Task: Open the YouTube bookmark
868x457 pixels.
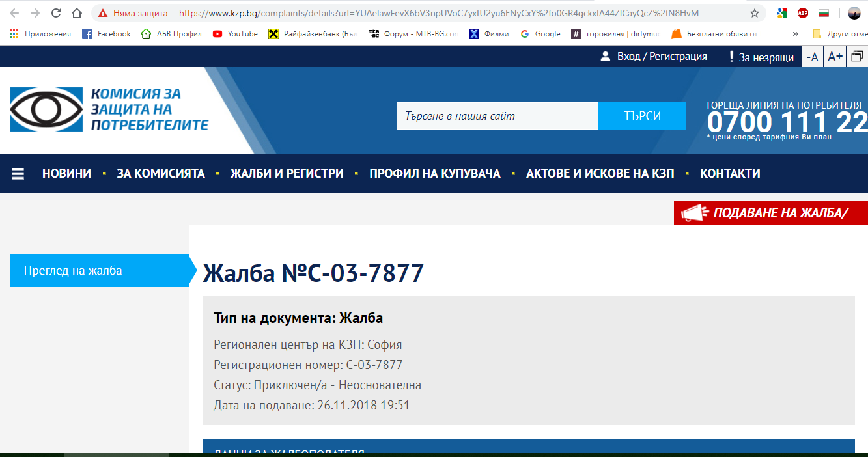Action: coord(235,34)
